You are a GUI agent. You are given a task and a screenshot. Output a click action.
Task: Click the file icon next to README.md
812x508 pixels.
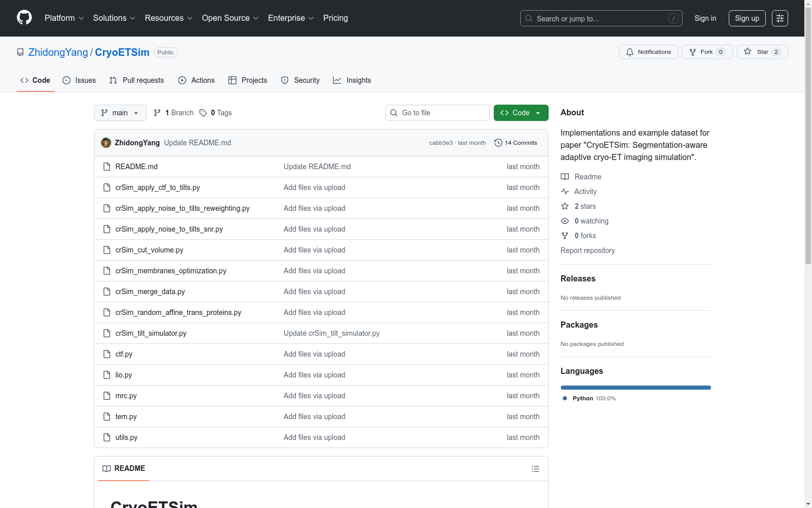107,167
